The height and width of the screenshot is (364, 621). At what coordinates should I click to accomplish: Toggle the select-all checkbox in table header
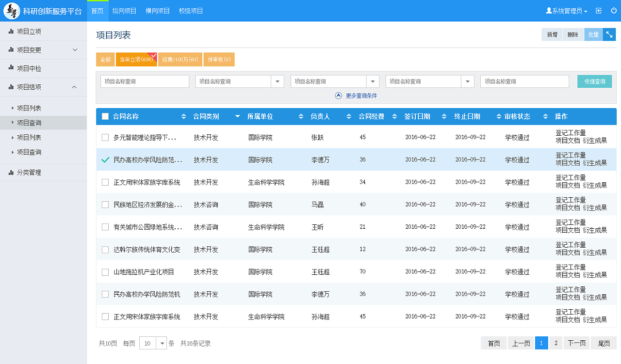tap(105, 116)
